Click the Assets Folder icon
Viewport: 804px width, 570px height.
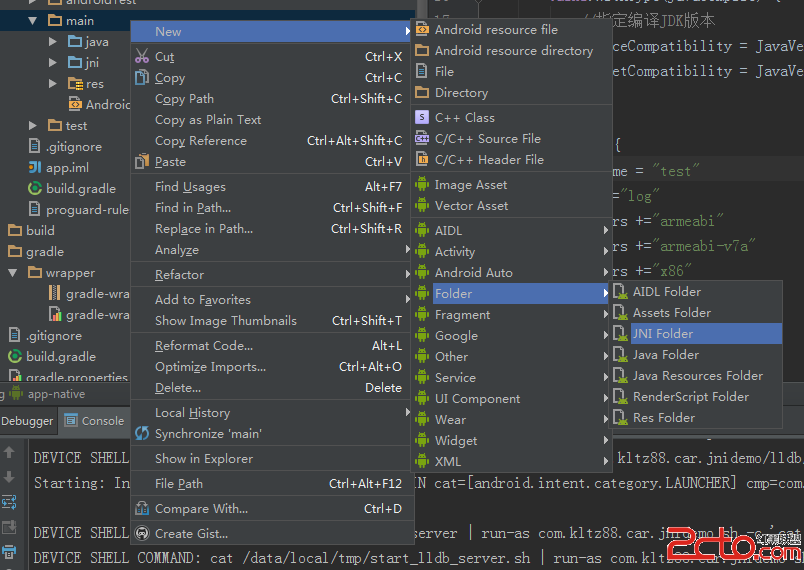[x=620, y=313]
